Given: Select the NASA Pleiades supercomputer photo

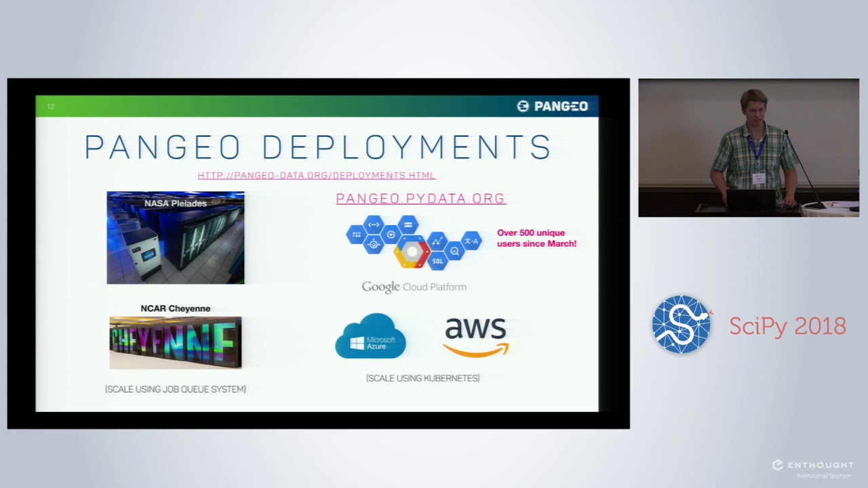Looking at the screenshot, I should pyautogui.click(x=176, y=238).
